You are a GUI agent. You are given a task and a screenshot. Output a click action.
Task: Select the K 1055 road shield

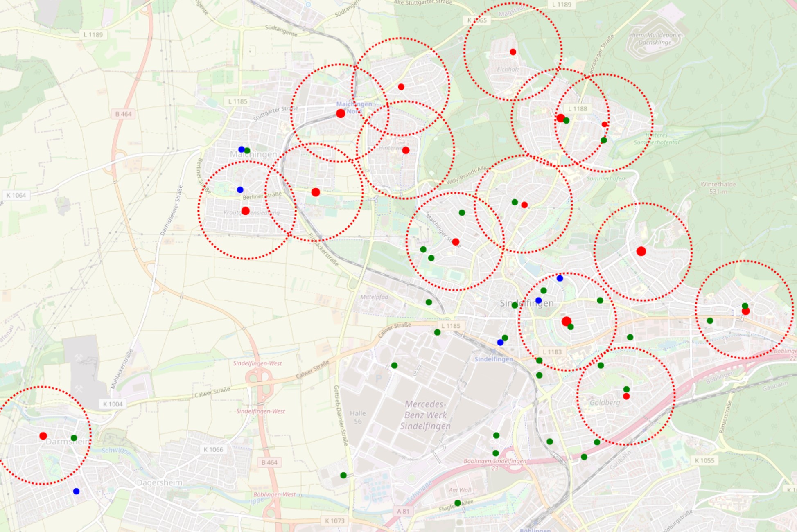(x=704, y=460)
